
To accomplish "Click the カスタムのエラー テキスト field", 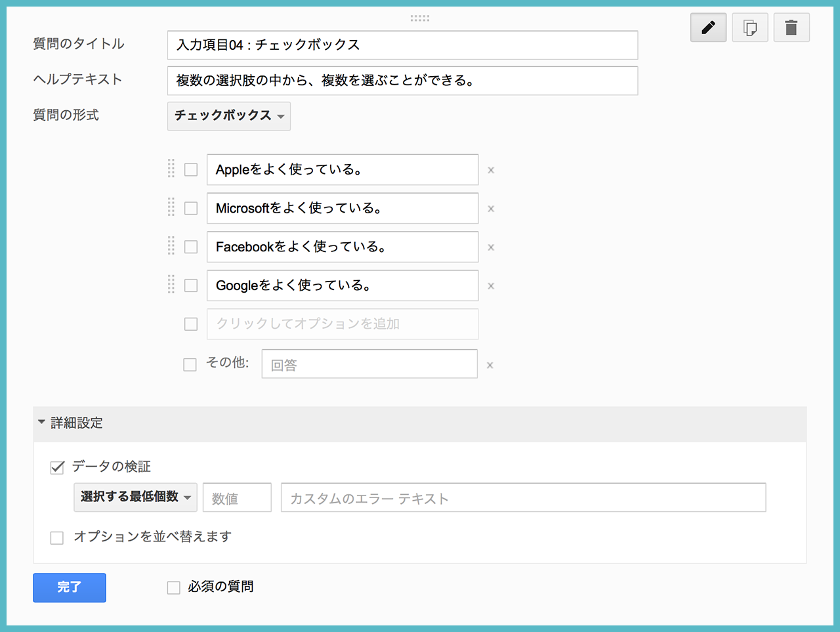I will (524, 497).
